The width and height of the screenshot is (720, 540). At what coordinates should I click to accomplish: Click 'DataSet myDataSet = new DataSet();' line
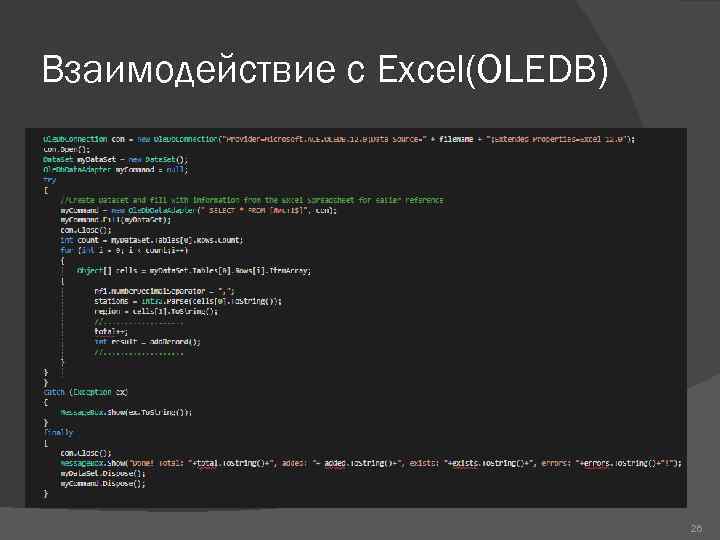point(115,159)
